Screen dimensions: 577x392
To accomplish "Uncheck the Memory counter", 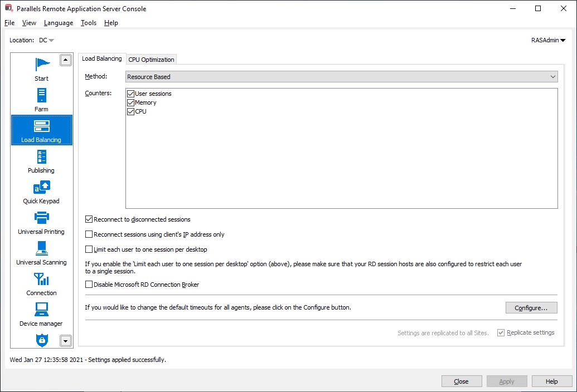I will click(x=130, y=102).
